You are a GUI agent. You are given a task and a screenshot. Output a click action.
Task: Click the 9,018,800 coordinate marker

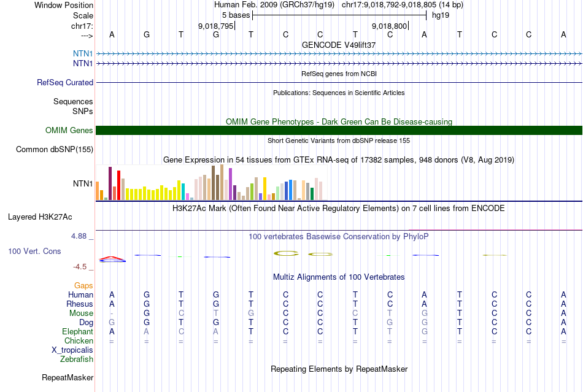[389, 26]
